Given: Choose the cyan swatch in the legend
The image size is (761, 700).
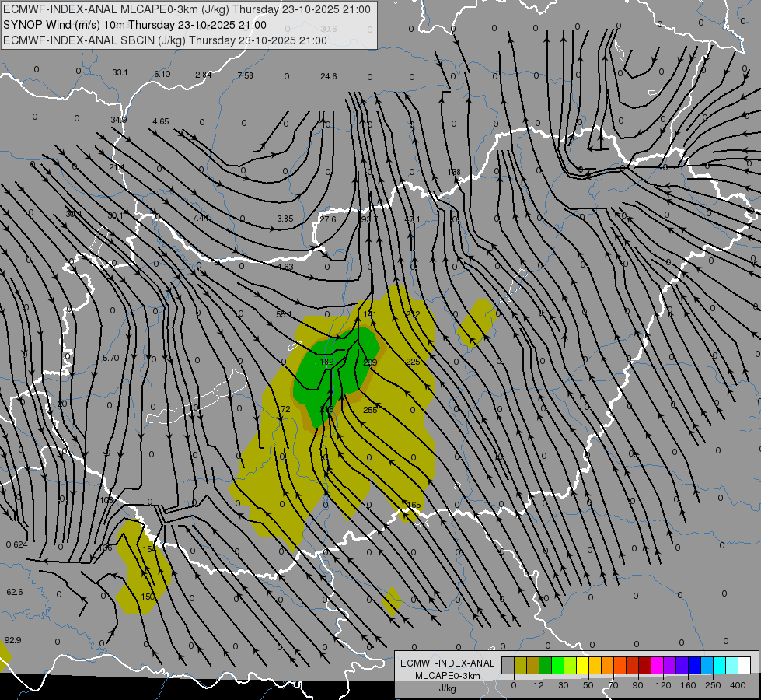Looking at the screenshot, I should pyautogui.click(x=720, y=665).
